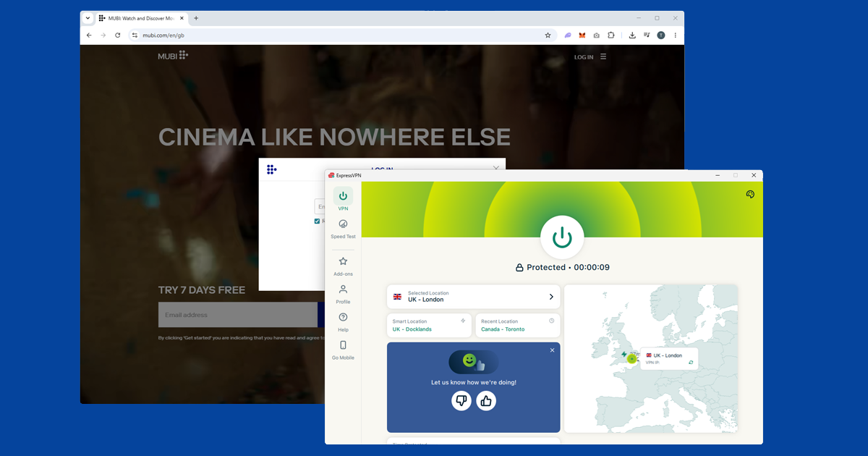Open the purple extension icon in Chrome
Screen dimensions: 868x456
568,35
